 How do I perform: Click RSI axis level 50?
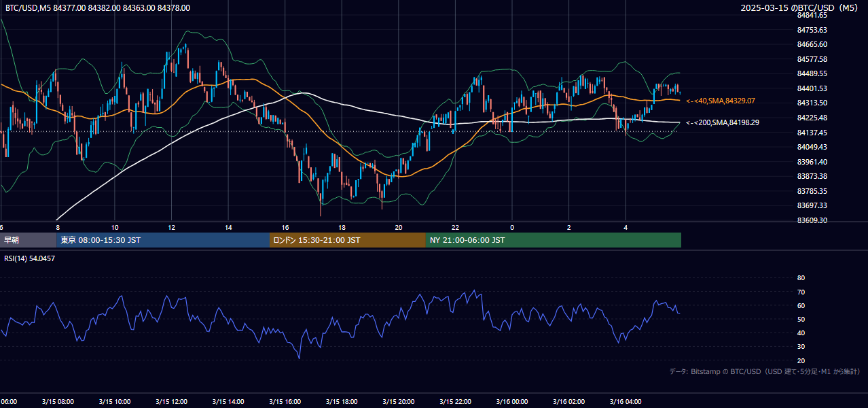click(x=801, y=319)
